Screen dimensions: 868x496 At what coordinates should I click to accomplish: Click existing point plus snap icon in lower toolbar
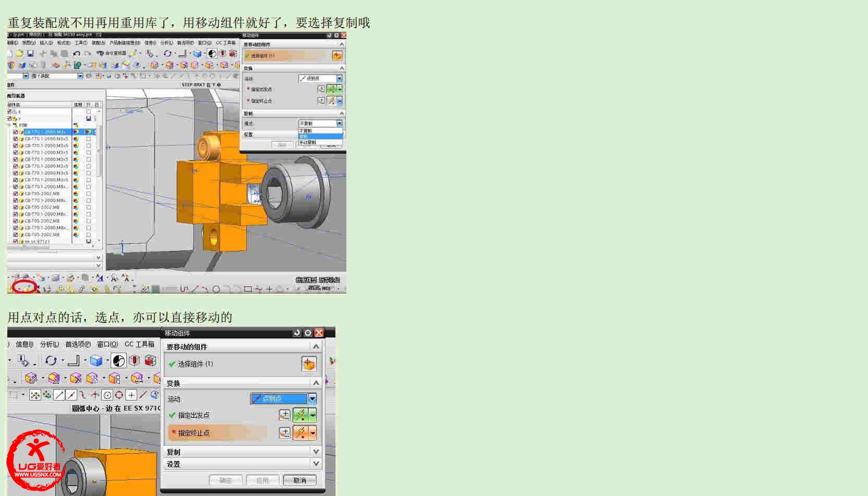coord(131,395)
